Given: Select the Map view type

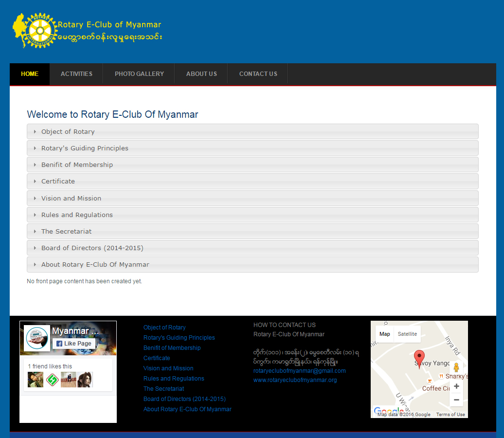Looking at the screenshot, I should [x=384, y=334].
